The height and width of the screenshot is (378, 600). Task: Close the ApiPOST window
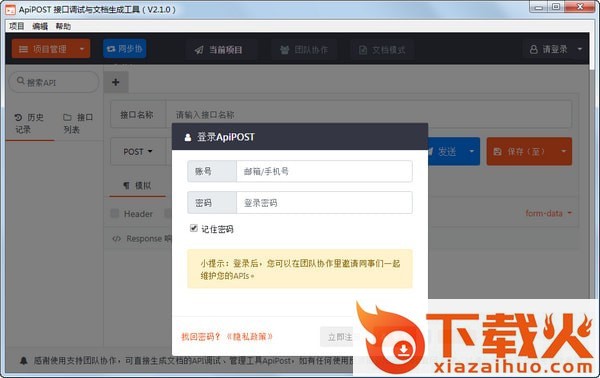coord(580,7)
